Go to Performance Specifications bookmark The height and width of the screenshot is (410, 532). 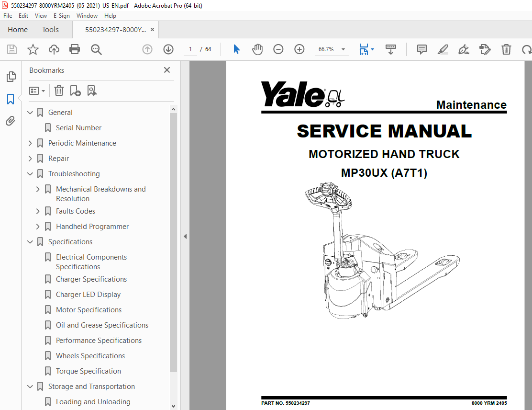pos(99,341)
